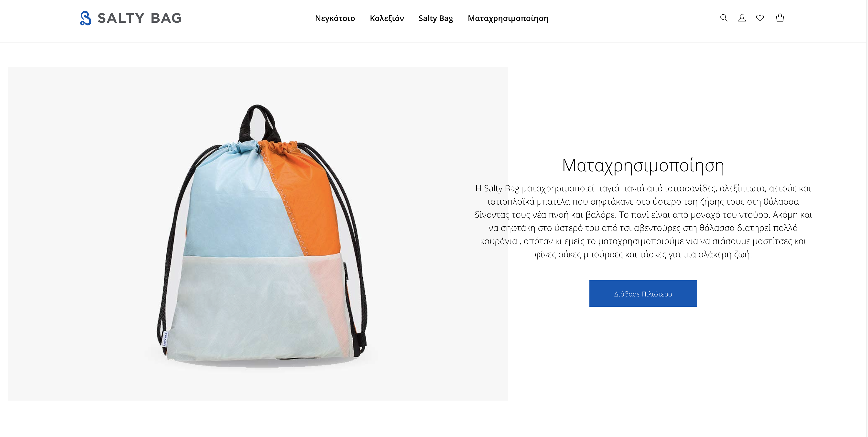868x437 pixels.
Task: Click the blue Salty Bag logo symbol
Action: [x=86, y=18]
